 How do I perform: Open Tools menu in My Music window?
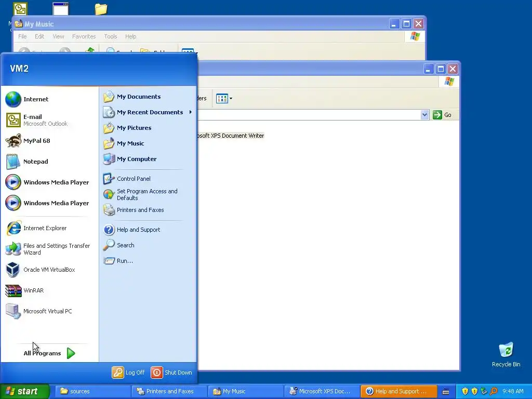pos(111,36)
